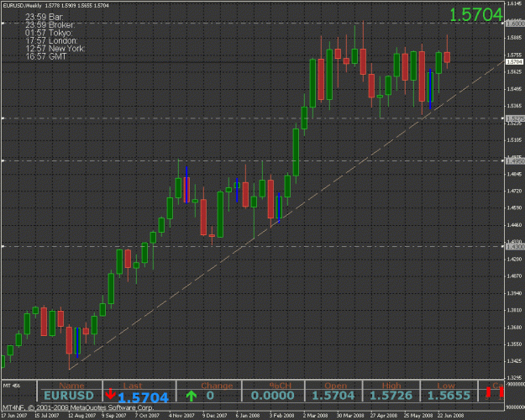Viewport: 525px width, 420px height.
Task: Click the 1.4720 price scale value
Action: coord(514,191)
